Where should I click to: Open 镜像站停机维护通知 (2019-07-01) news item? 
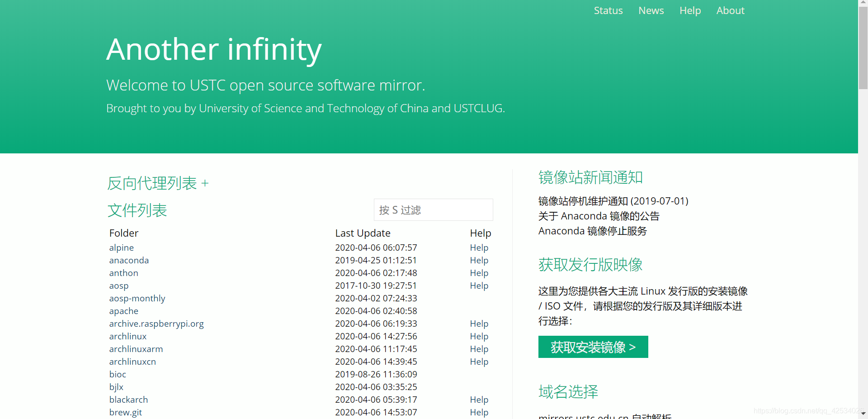point(613,201)
